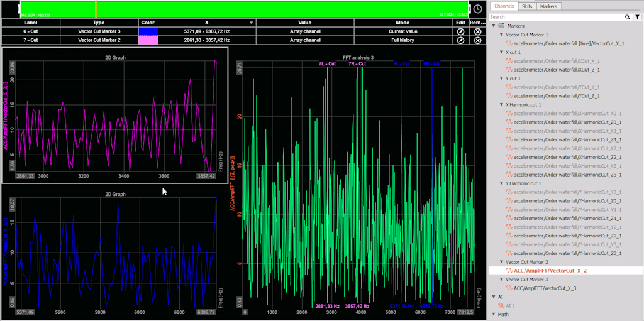Select the YHarmonicCut_Z1_1 channel
Viewport: 644px width, 321px height.
point(568,218)
